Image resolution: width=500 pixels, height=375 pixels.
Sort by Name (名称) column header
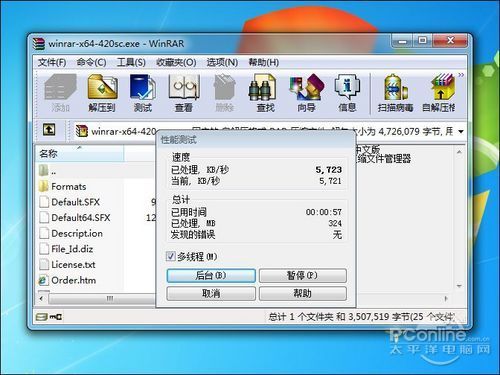point(79,154)
